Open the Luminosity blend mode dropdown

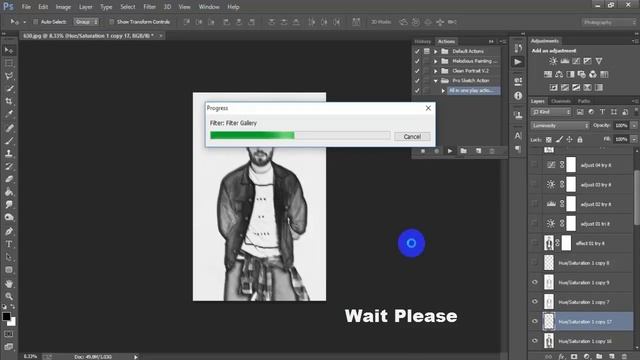click(x=560, y=126)
